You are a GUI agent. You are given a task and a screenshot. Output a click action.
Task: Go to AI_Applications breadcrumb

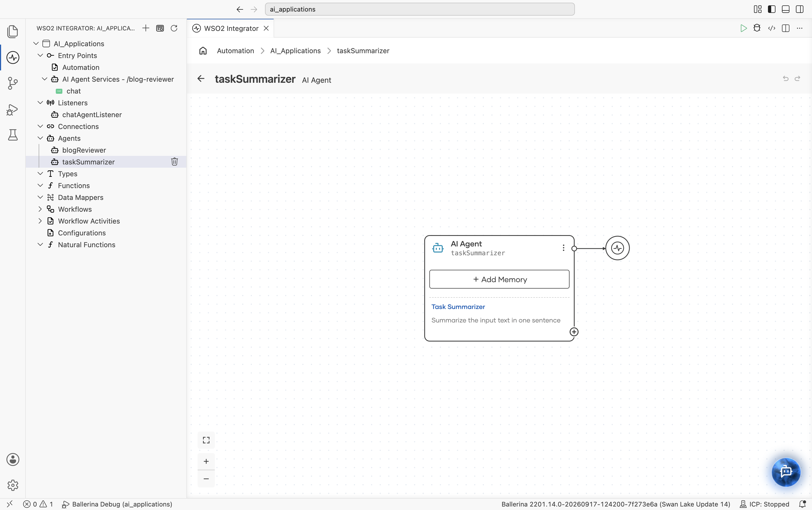coord(295,51)
